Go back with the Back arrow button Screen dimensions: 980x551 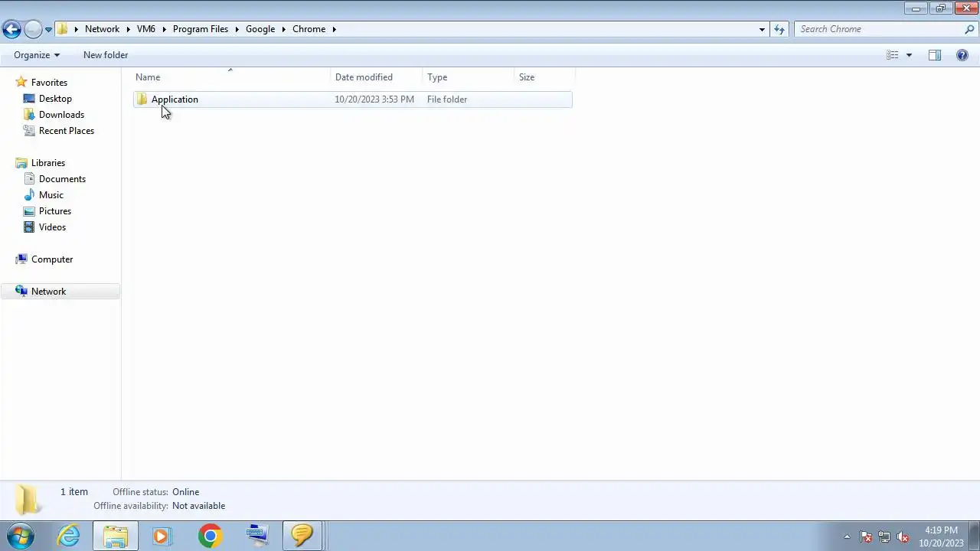[x=11, y=29]
